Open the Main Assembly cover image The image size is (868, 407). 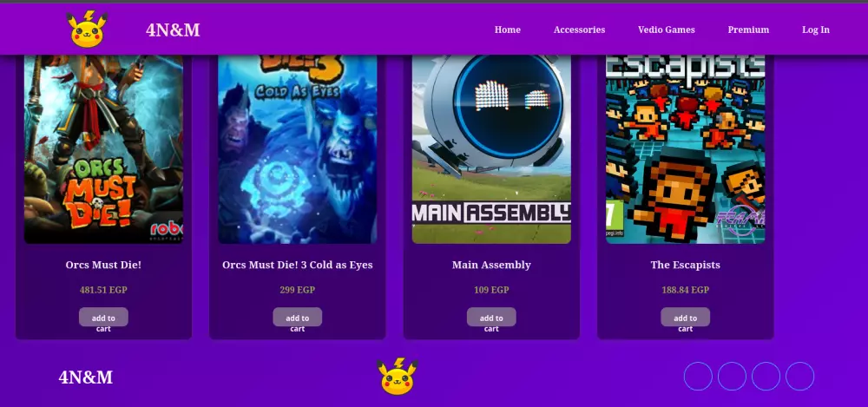click(x=491, y=149)
